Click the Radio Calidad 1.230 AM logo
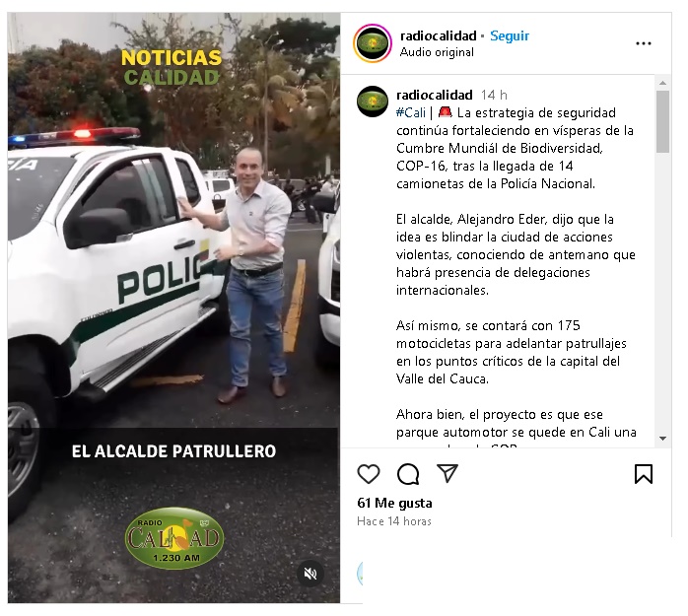688x616 pixels. [174, 538]
